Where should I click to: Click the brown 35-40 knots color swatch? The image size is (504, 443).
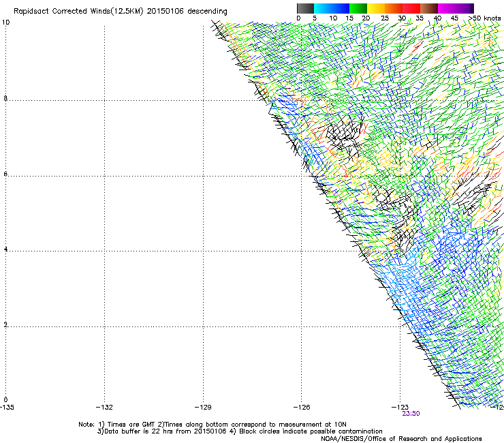(429, 8)
